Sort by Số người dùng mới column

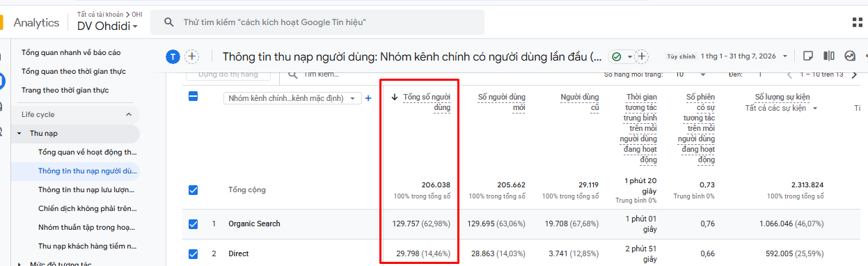coord(502,102)
